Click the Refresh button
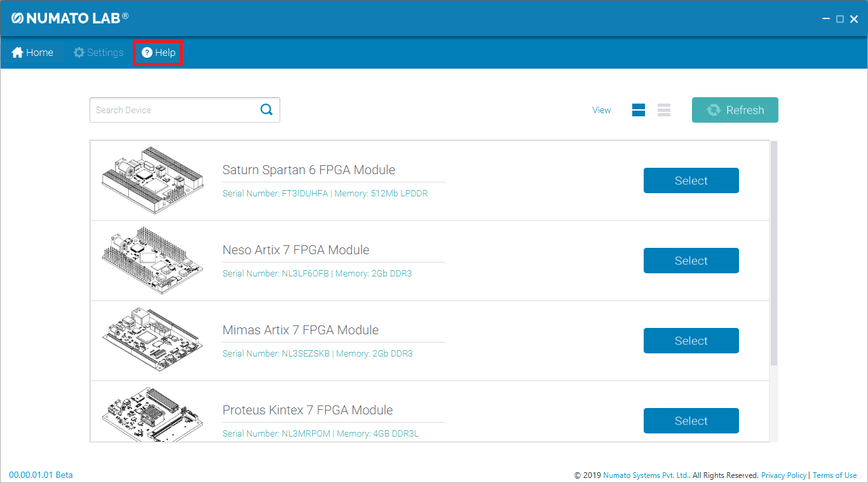This screenshot has width=868, height=483. (x=735, y=110)
